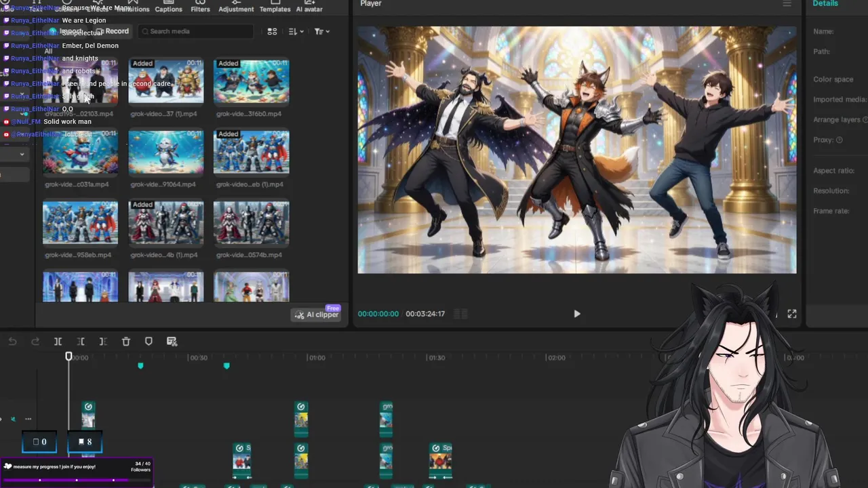Add a marker with the marker icon
868x488 pixels.
(x=149, y=342)
